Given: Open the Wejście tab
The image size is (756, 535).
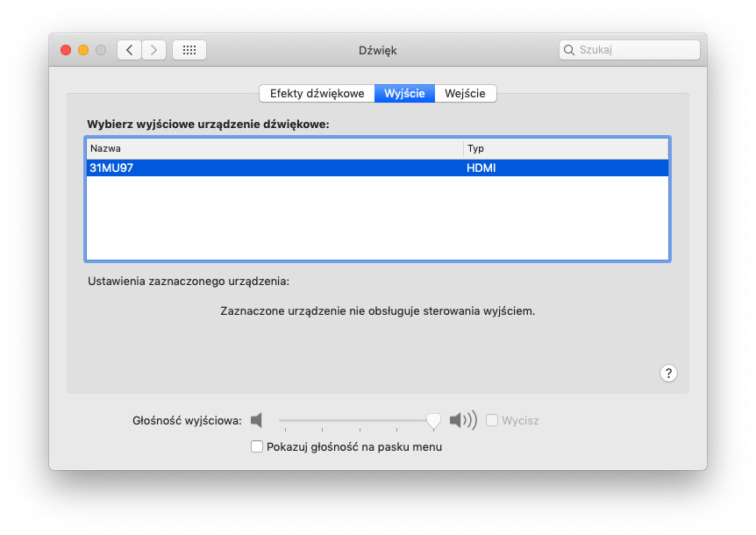Looking at the screenshot, I should point(466,93).
